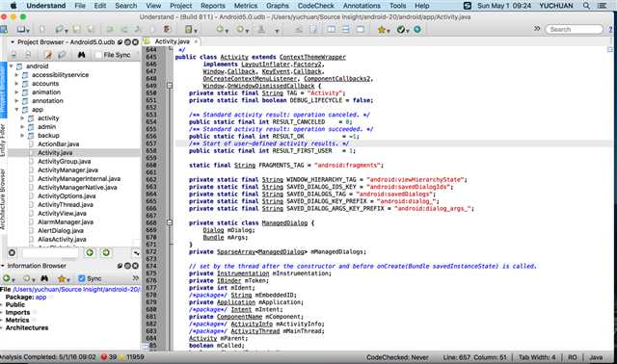Expand the Metrics section in Information Browser
The height and width of the screenshot is (364, 617).
[x=2, y=320]
